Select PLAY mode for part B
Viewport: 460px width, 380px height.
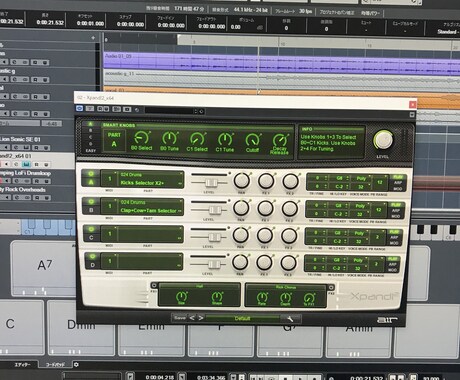point(396,205)
